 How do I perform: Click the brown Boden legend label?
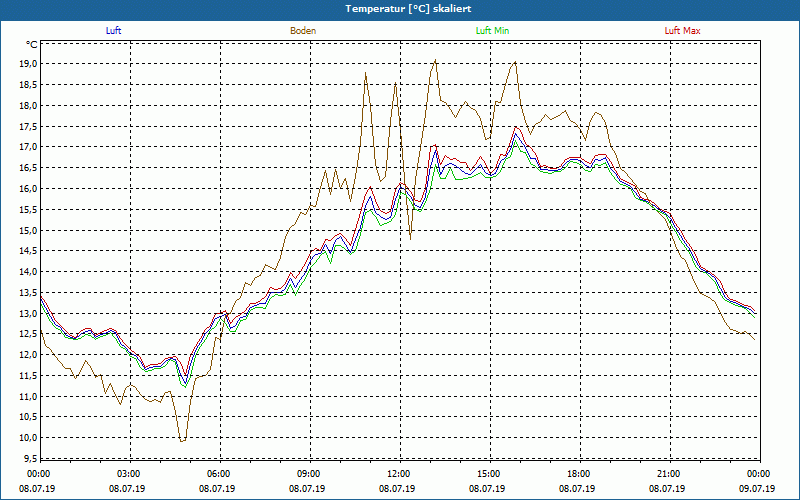(303, 31)
